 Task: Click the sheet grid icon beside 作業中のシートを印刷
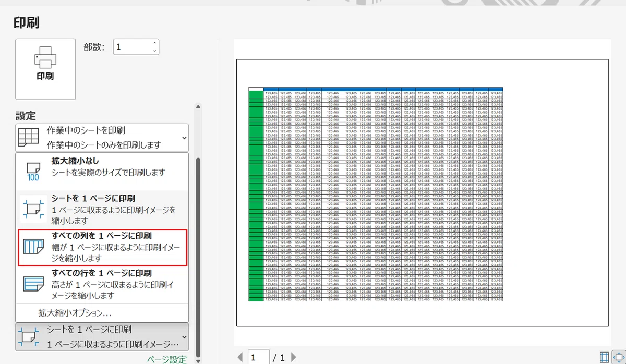tap(28, 137)
